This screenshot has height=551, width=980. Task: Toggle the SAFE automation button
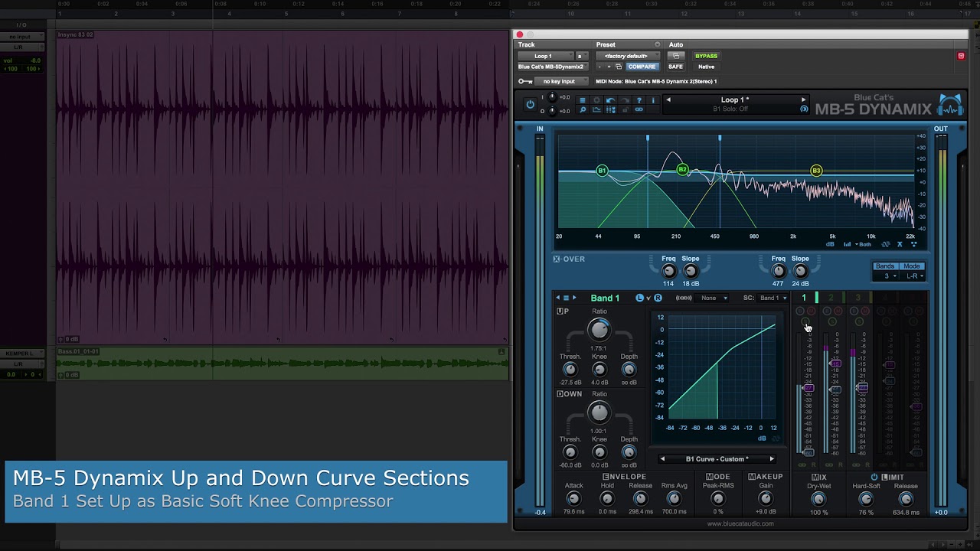tap(676, 67)
